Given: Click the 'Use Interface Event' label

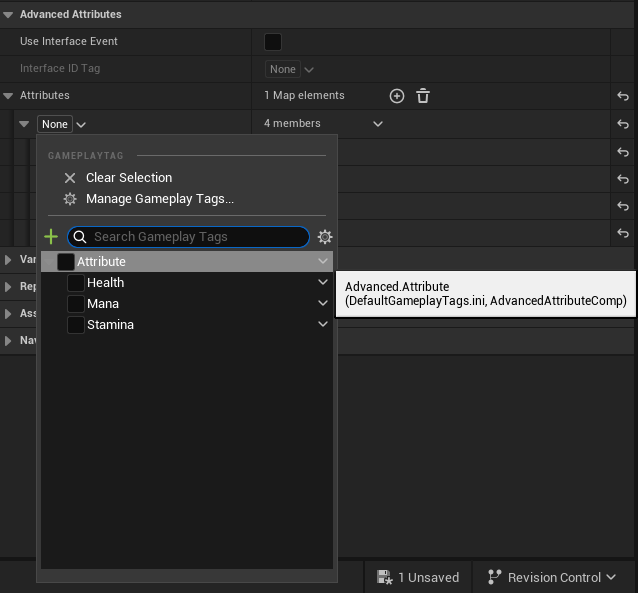Looking at the screenshot, I should (x=69, y=42).
